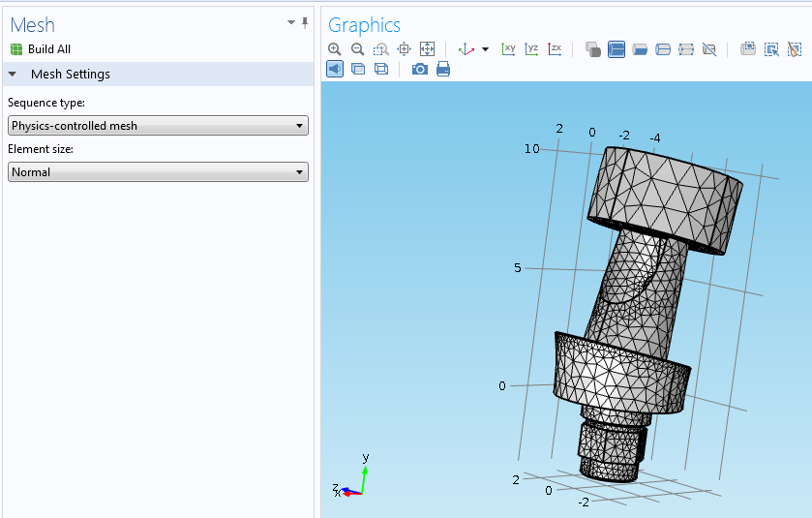Viewport: 812px width, 518px height.
Task: Toggle wireframe rendering
Action: 381,69
